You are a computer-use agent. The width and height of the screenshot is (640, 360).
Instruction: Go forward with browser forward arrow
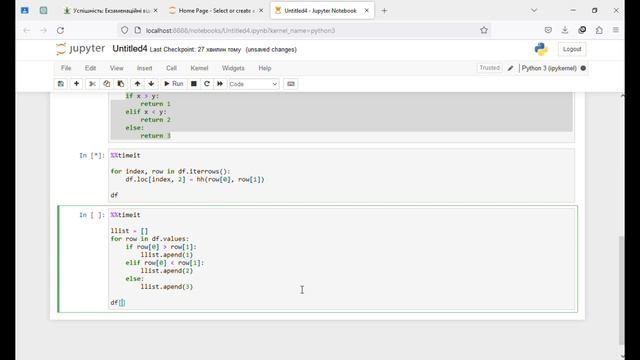click(x=44, y=30)
